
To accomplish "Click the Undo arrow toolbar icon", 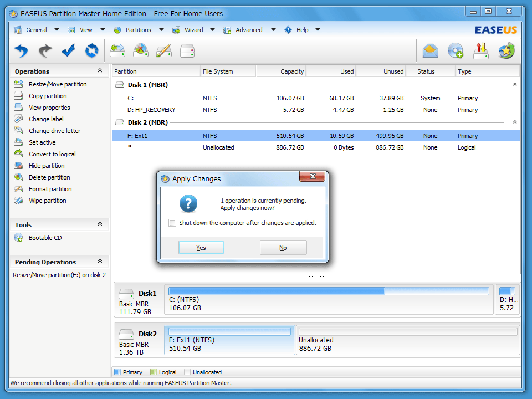I will click(x=21, y=51).
